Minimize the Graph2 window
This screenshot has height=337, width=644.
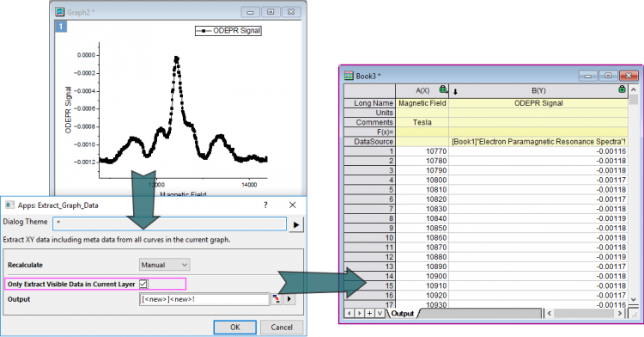tap(250, 12)
